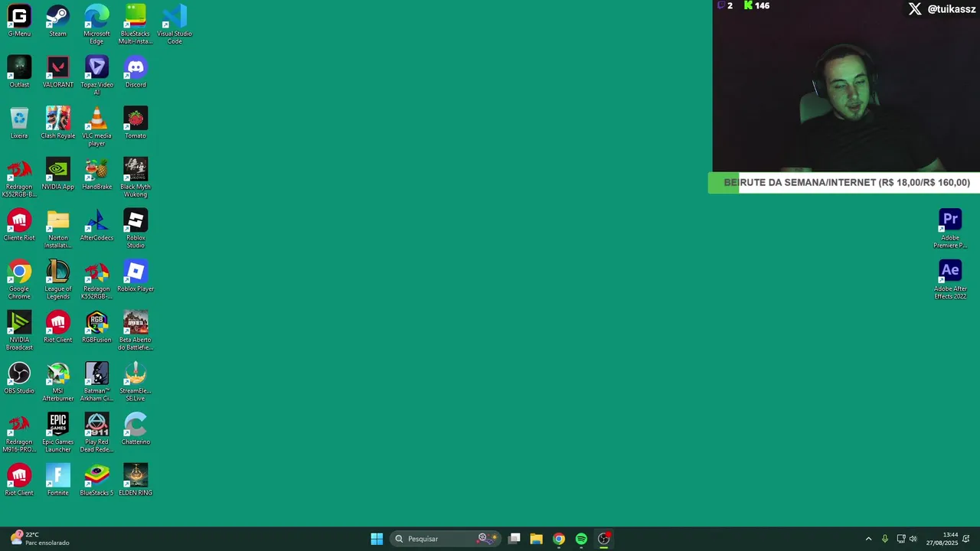Open the weather widget showing 22°C

40,539
